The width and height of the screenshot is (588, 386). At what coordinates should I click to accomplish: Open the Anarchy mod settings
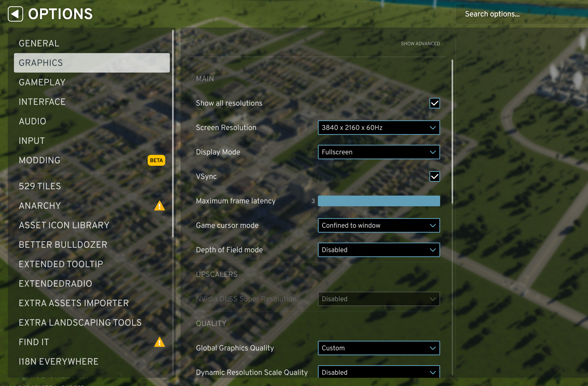click(x=92, y=206)
